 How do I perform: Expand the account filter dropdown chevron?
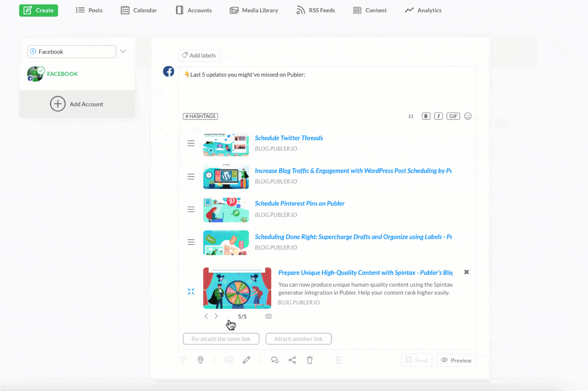pos(123,51)
